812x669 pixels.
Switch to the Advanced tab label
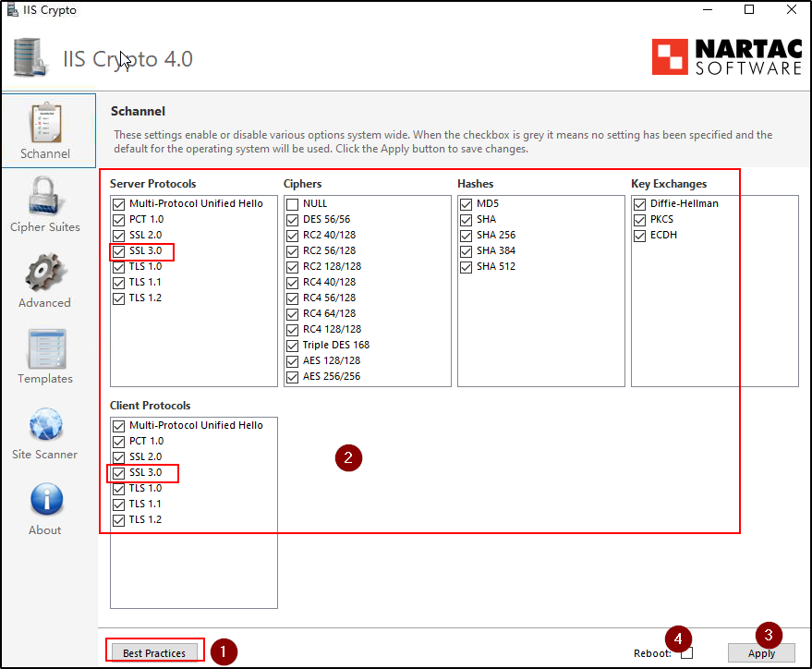click(44, 302)
